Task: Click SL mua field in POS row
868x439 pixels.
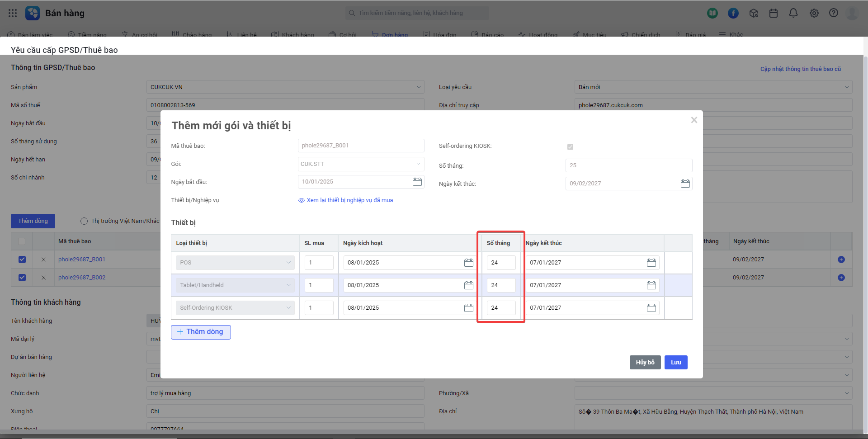Action: coord(319,263)
